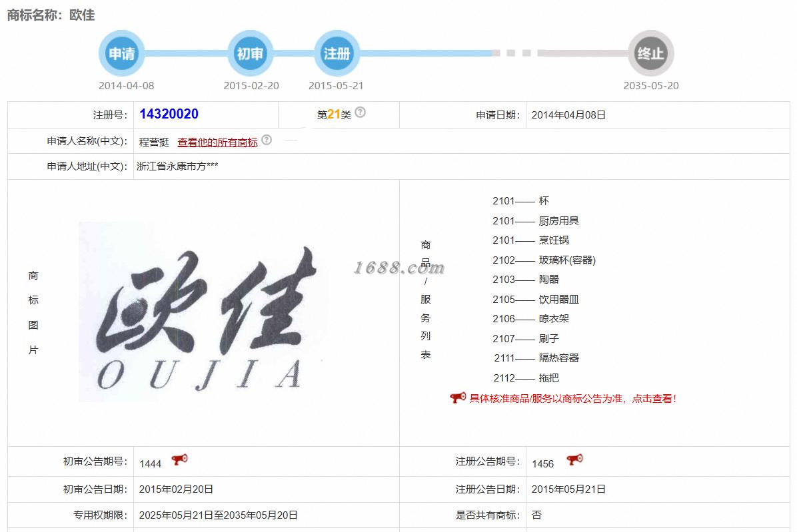The height and width of the screenshot is (532, 797).
Task: Click application date 2014年04月08日
Action: coord(568,115)
